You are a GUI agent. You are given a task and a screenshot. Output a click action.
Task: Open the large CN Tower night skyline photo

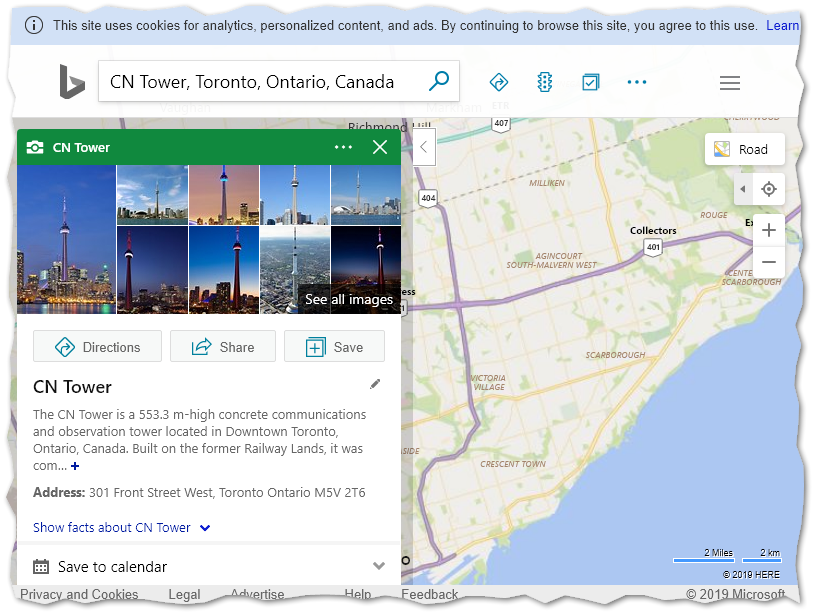point(66,239)
